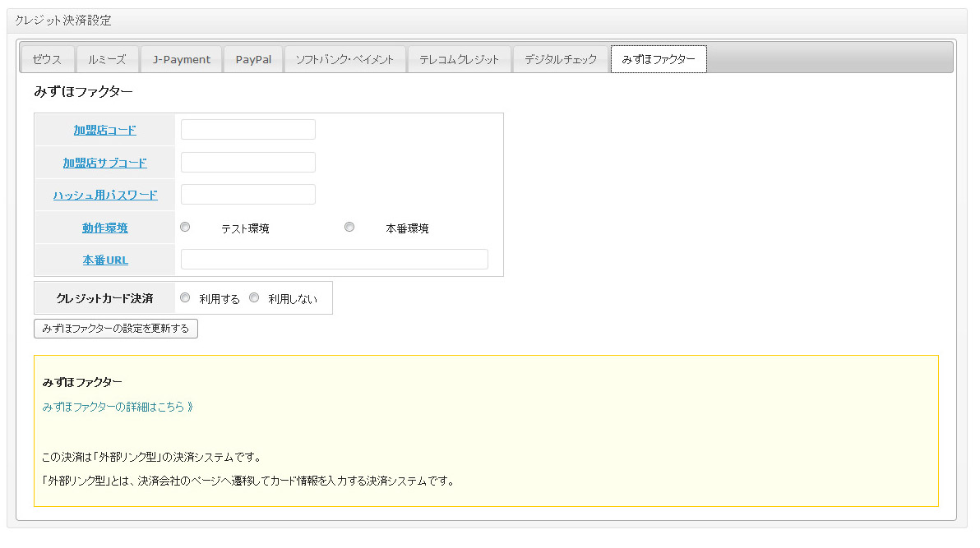Select the J-Payment tab
This screenshot has height=548, width=980.
pos(182,60)
